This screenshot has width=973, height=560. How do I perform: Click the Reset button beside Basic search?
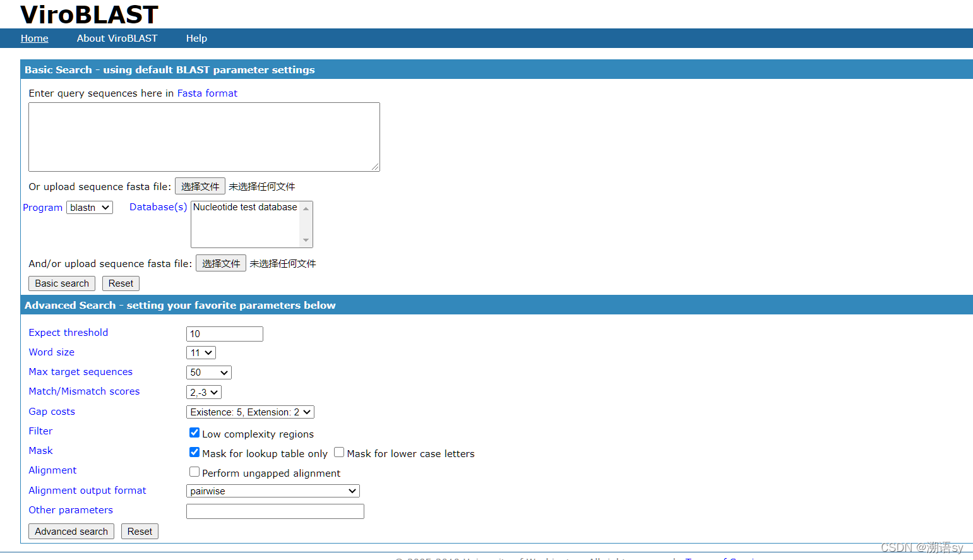click(x=121, y=283)
